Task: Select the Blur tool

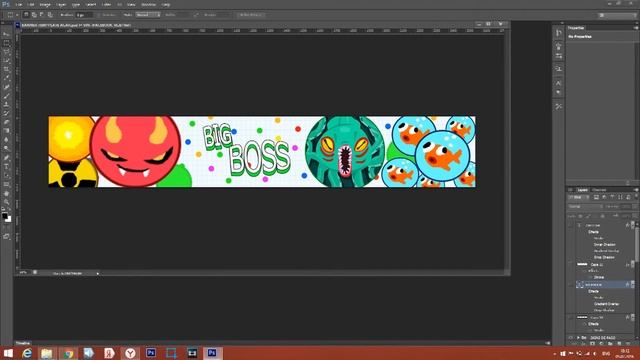Action: [7, 140]
